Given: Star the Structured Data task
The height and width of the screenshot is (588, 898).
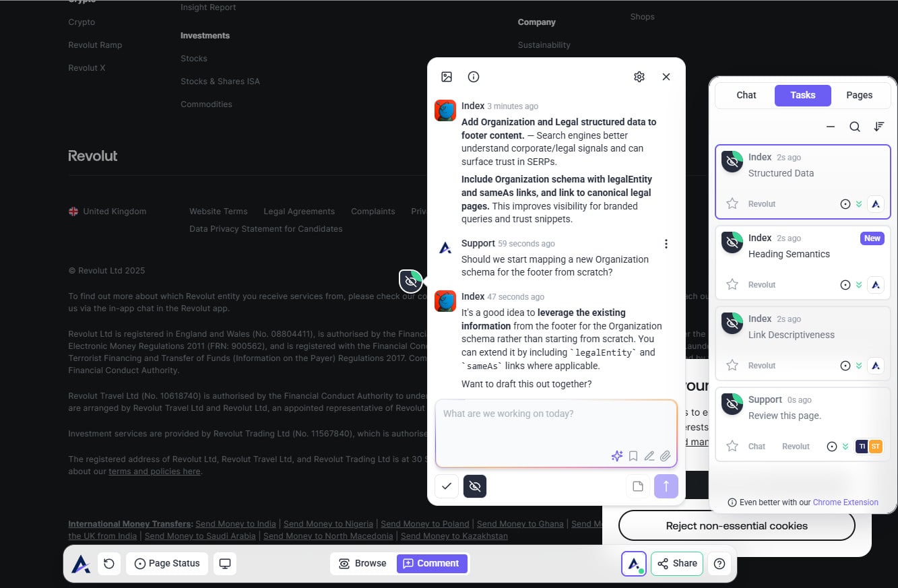Looking at the screenshot, I should 732,203.
